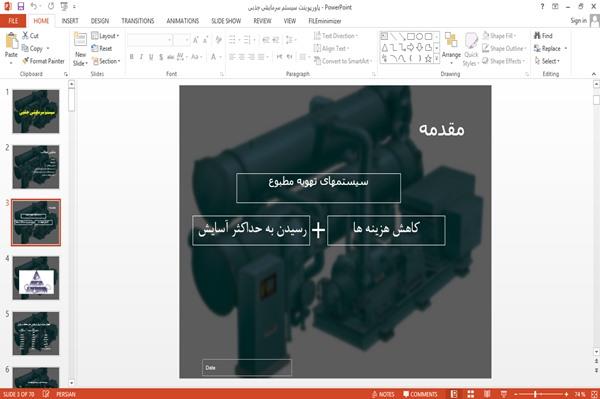Toggle the Comments pane in status bar
600x399 pixels.
click(x=420, y=394)
